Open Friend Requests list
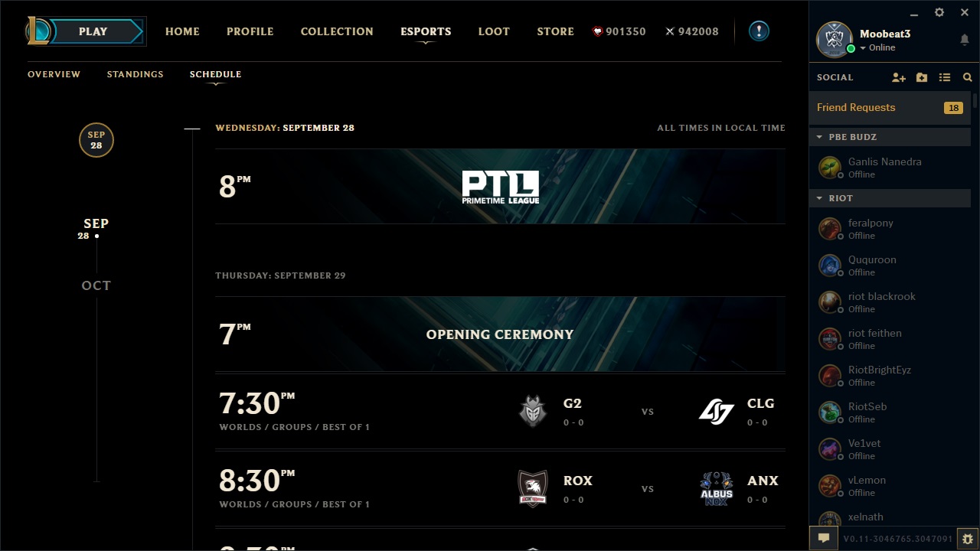The image size is (980, 551). click(890, 108)
